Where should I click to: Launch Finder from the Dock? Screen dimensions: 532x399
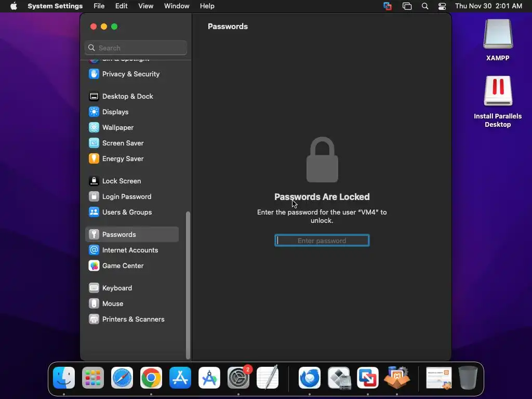(x=64, y=378)
